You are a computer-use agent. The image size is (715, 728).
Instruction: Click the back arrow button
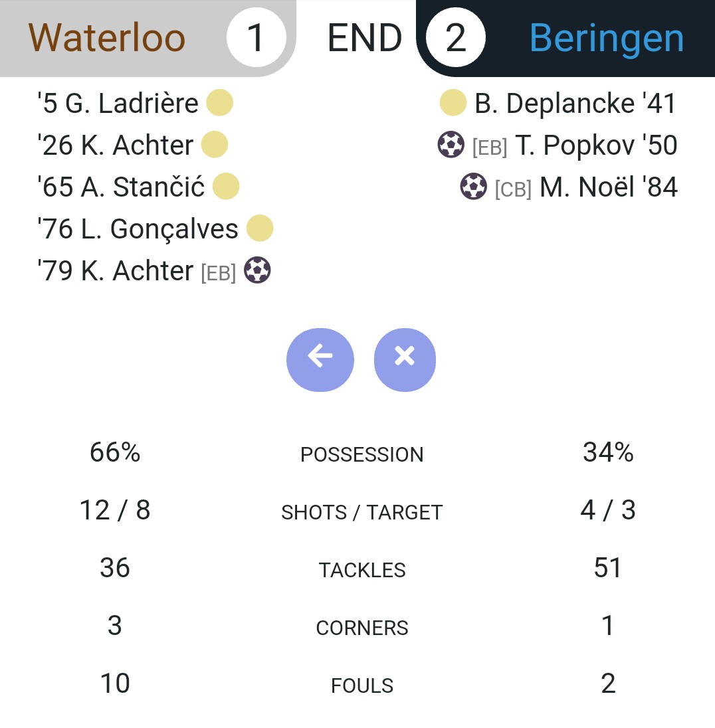pyautogui.click(x=320, y=360)
